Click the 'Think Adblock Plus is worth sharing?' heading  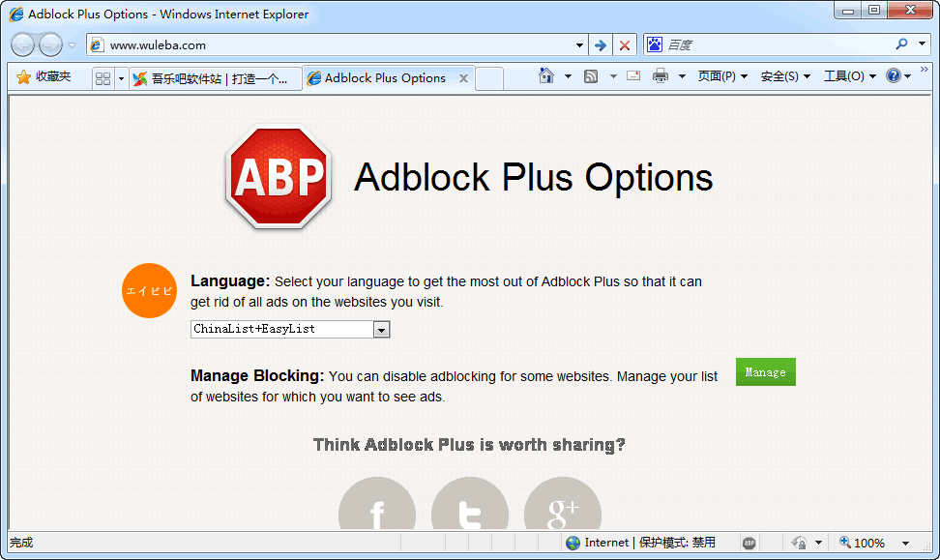(469, 444)
